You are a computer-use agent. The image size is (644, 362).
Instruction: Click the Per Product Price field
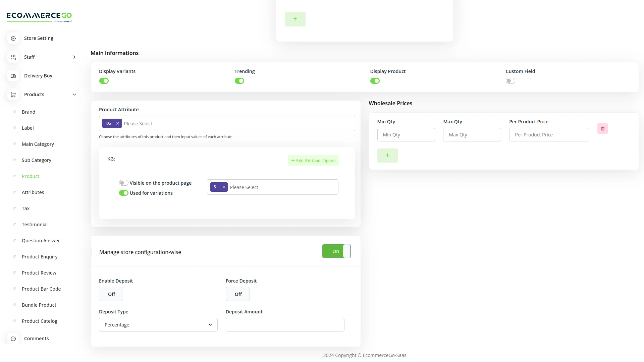click(x=549, y=135)
